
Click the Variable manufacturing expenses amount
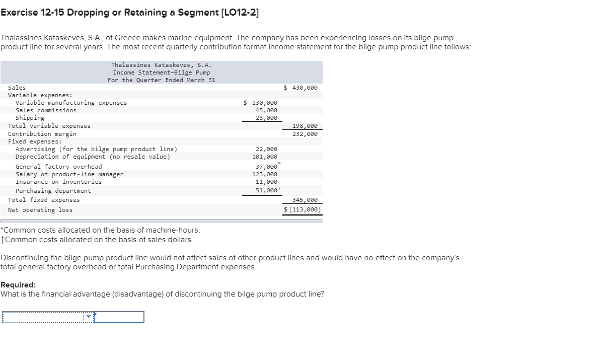(x=262, y=102)
